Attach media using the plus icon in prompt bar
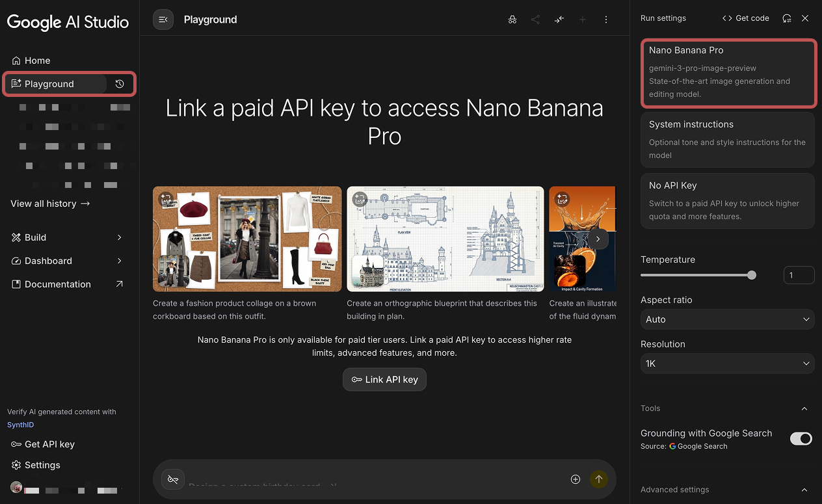Image resolution: width=822 pixels, height=504 pixels. tap(576, 479)
